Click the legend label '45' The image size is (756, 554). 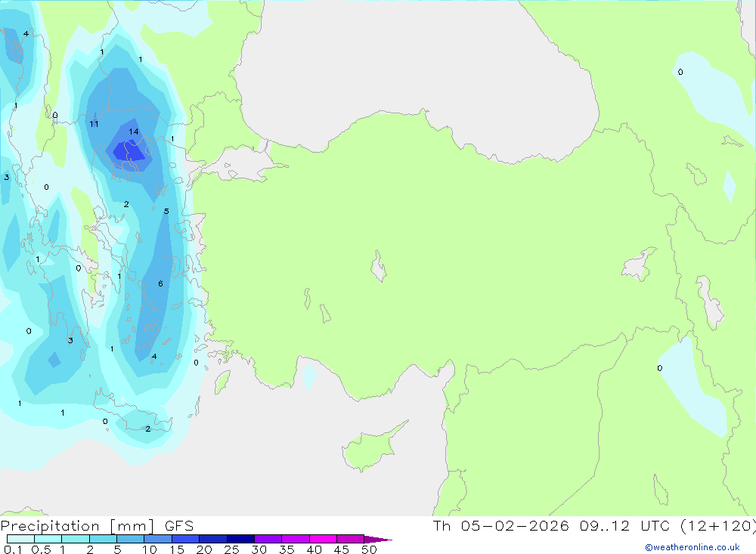342,549
